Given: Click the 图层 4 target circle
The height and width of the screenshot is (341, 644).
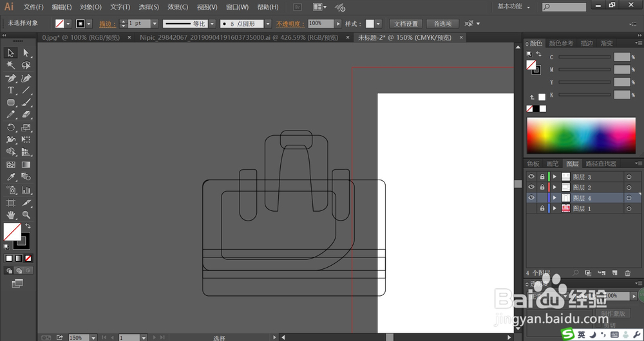Looking at the screenshot, I should [629, 198].
